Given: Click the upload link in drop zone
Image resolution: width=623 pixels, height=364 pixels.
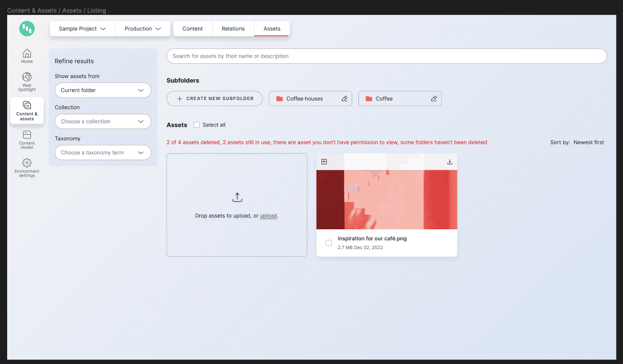Looking at the screenshot, I should coord(268,216).
